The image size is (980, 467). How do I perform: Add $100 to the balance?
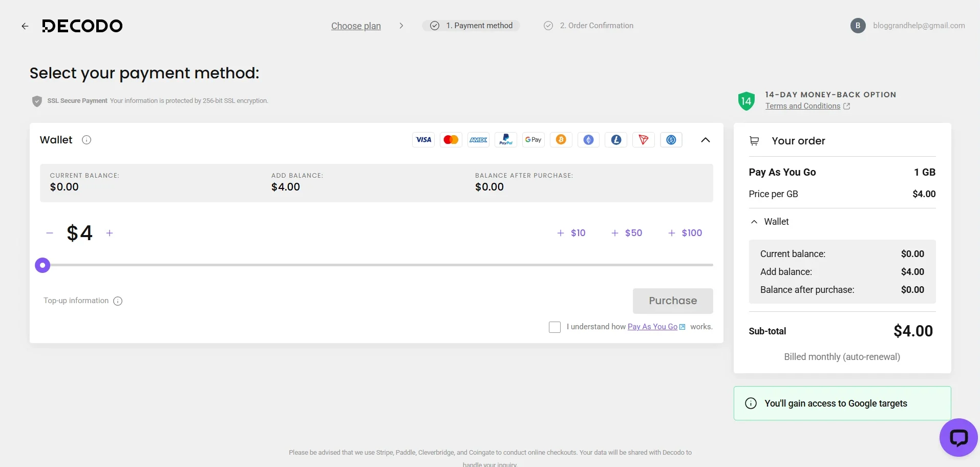[685, 233]
